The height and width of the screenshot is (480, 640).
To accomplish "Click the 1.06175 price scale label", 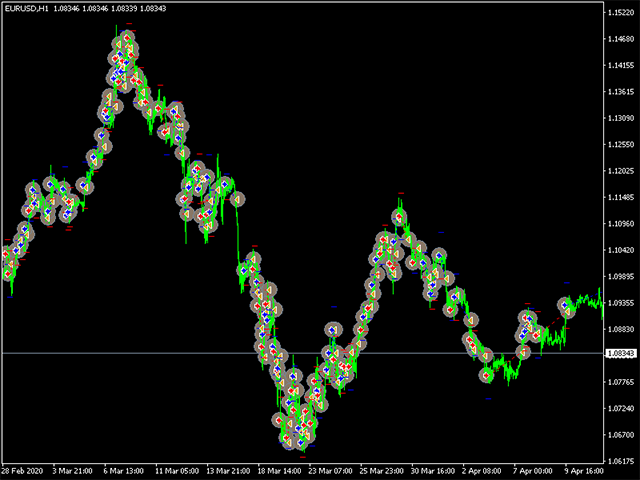I will (x=622, y=460).
